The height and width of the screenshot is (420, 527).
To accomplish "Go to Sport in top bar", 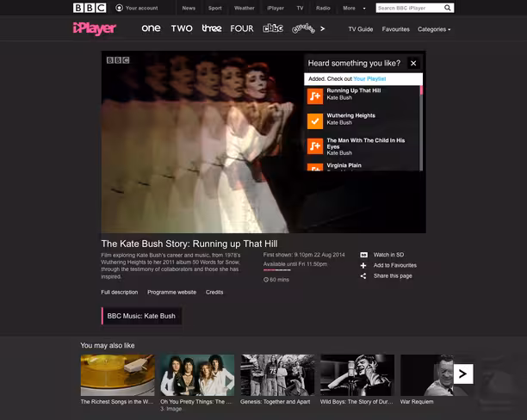I will (x=214, y=8).
